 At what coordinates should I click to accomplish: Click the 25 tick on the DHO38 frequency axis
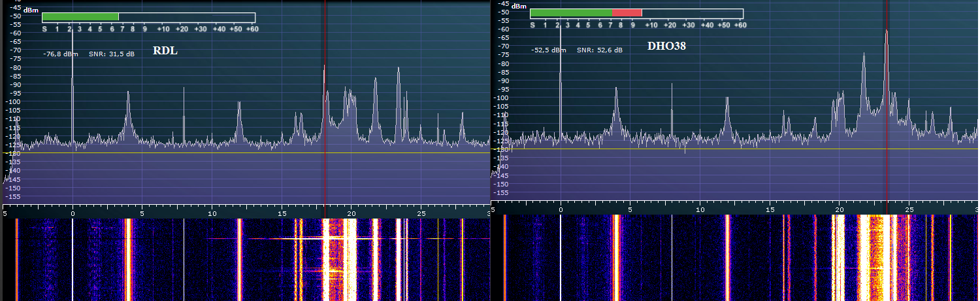(x=909, y=210)
